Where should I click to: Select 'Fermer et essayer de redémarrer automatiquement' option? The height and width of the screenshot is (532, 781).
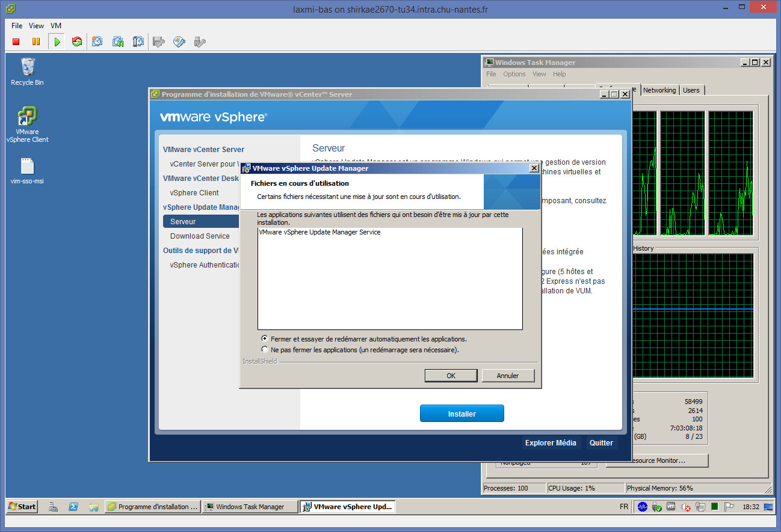tap(265, 339)
